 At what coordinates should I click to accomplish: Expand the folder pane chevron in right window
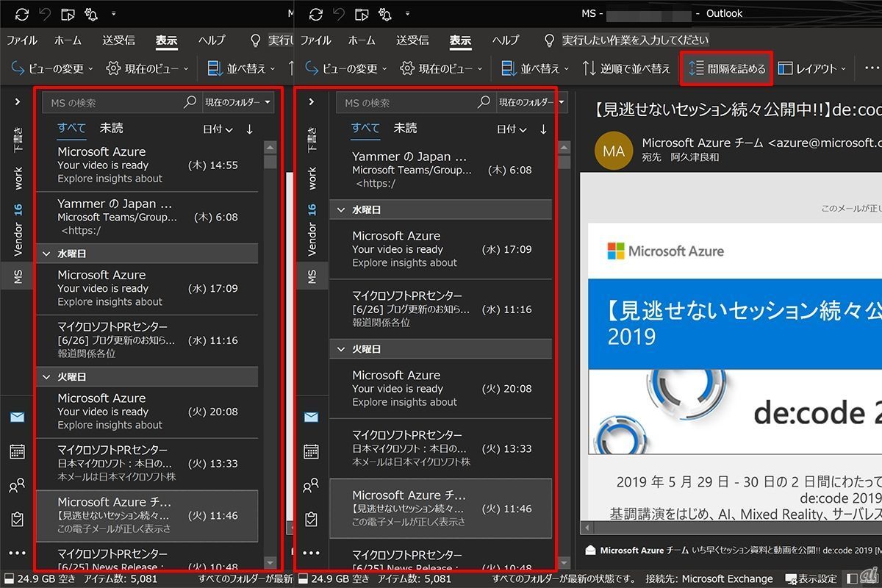coord(311,102)
